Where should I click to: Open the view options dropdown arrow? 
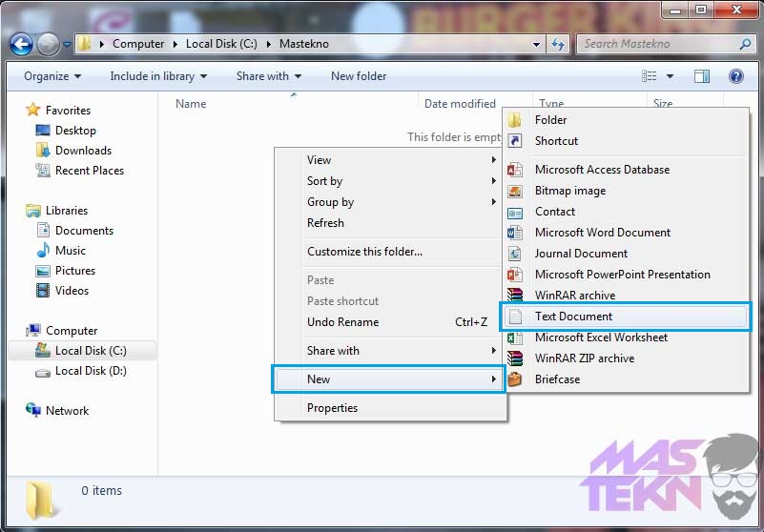click(670, 76)
